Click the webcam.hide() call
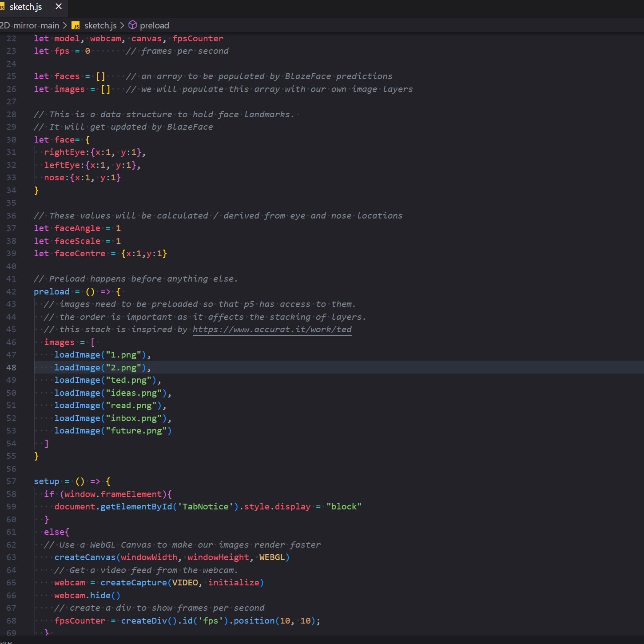The height and width of the screenshot is (644, 644). tap(87, 596)
